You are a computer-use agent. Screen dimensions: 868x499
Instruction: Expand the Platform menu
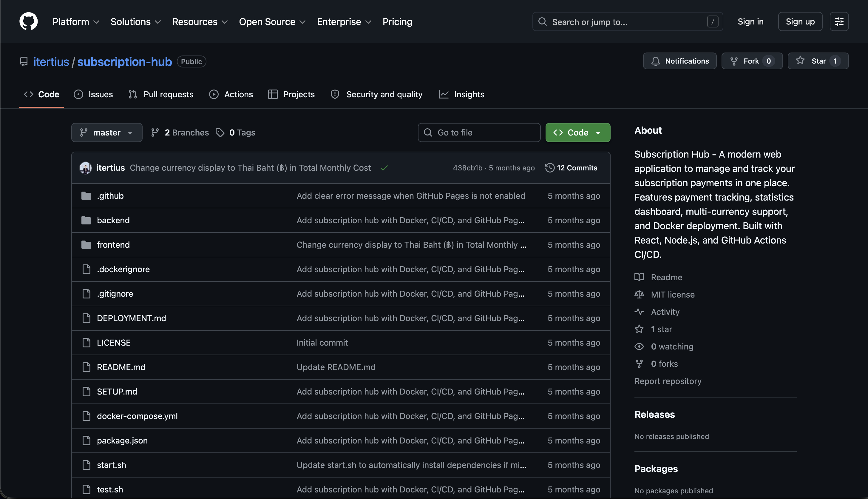(x=76, y=21)
